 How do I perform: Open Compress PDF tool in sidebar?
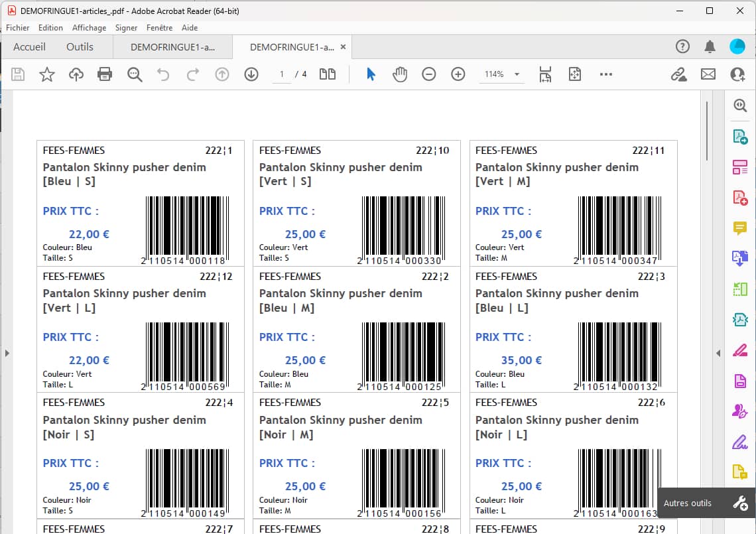(x=740, y=319)
